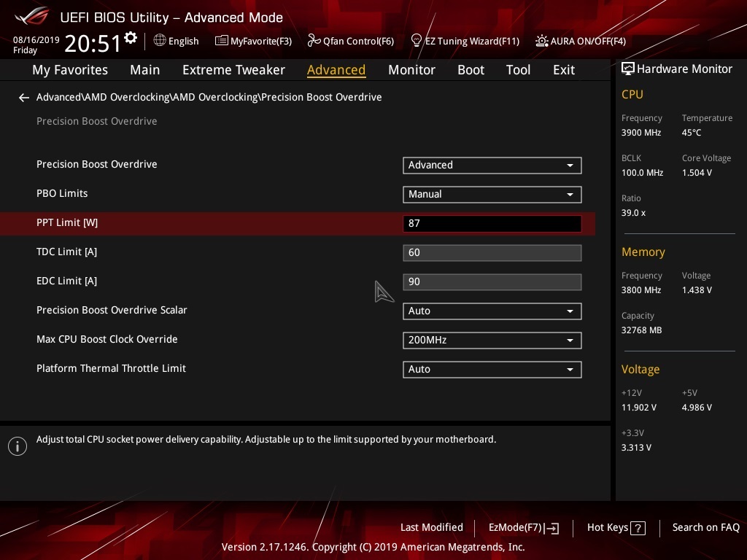This screenshot has height=560, width=747.
Task: Click +3.3V reading 3.313 V
Action: [x=636, y=448]
